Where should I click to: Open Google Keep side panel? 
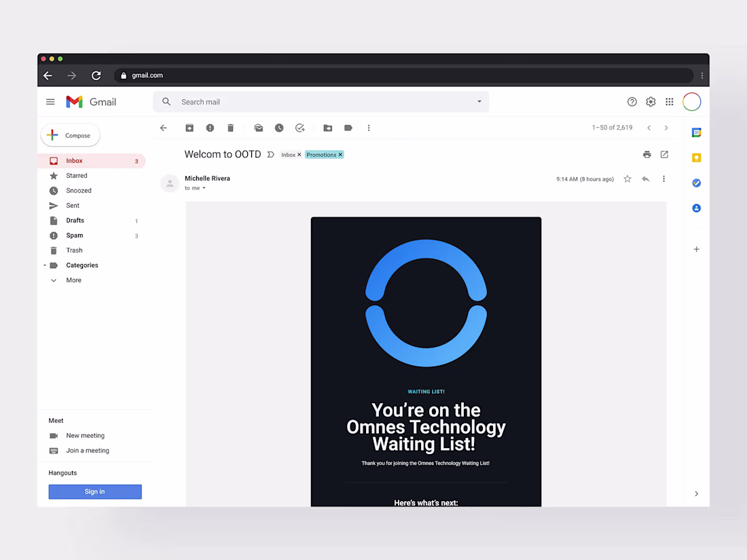[x=697, y=157]
